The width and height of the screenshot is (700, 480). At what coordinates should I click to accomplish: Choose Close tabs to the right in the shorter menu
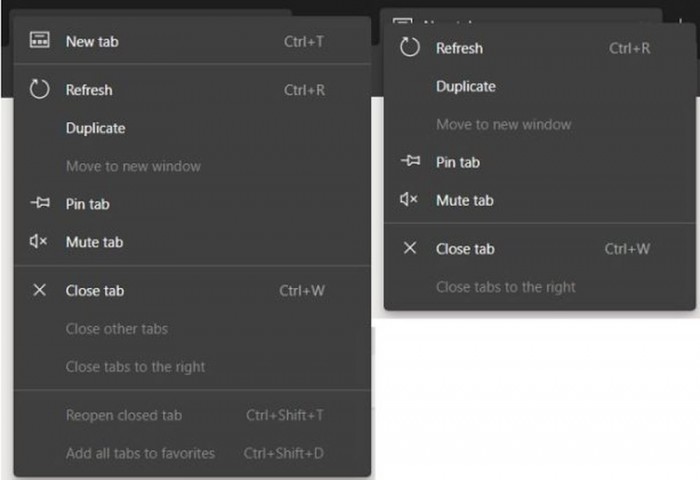click(506, 287)
